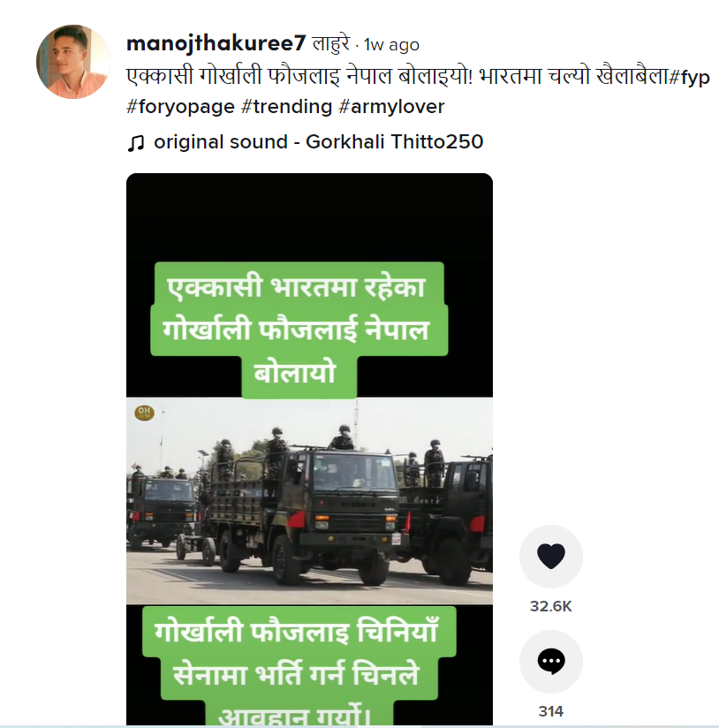Click the 314 comments count
Viewport: 719px width, 728px height.
tap(550, 711)
